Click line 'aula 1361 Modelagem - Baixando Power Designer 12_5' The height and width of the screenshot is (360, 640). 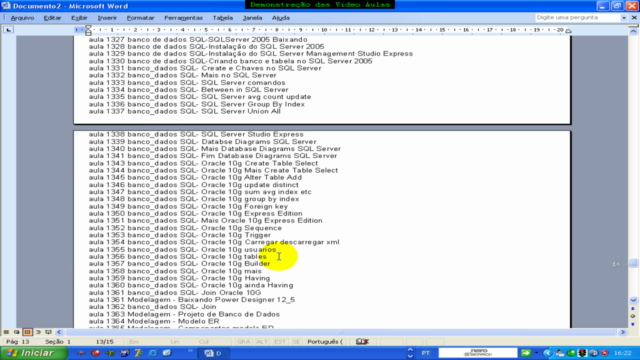click(191, 300)
